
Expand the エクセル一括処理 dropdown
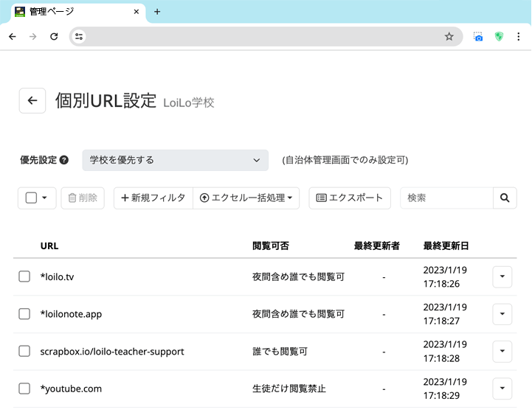click(x=246, y=198)
